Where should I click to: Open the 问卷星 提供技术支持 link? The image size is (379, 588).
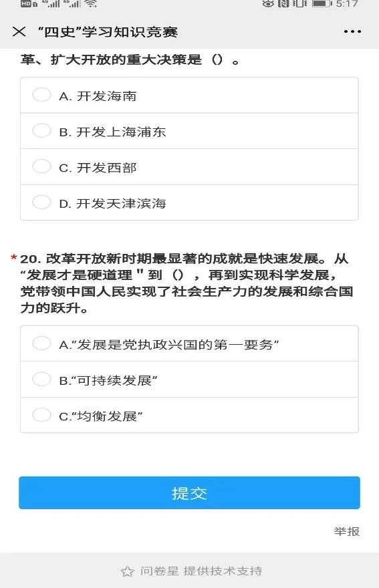(201, 571)
